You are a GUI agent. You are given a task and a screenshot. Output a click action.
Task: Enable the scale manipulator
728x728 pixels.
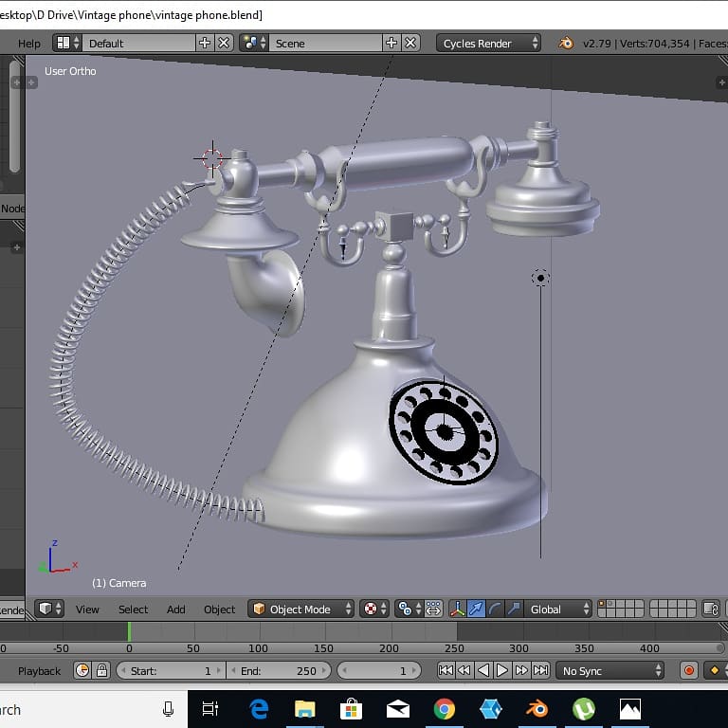[514, 609]
